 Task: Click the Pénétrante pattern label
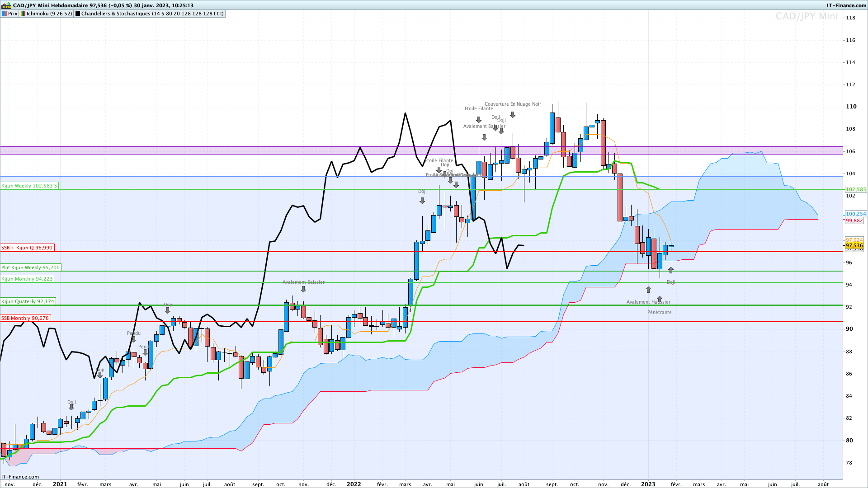[659, 313]
